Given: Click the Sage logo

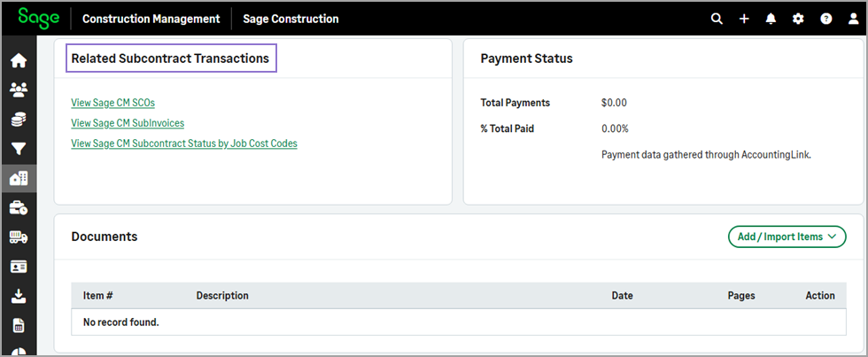Looking at the screenshot, I should coord(38,19).
